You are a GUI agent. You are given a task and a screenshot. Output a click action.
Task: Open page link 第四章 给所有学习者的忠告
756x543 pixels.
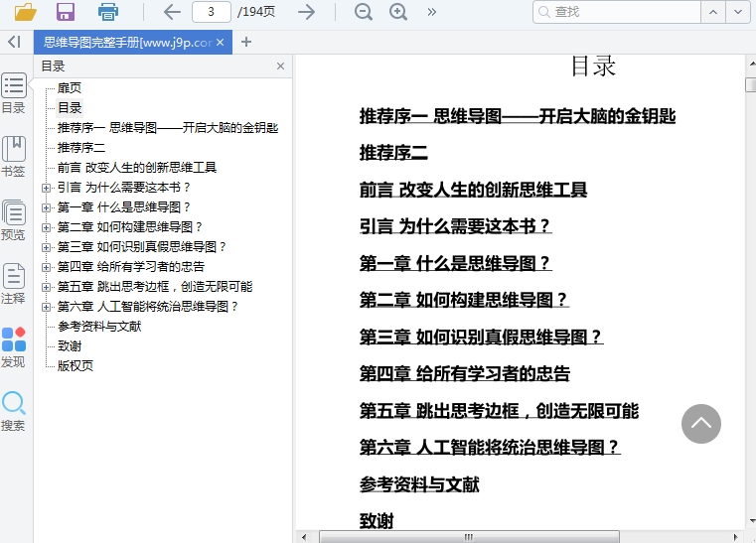coord(465,373)
